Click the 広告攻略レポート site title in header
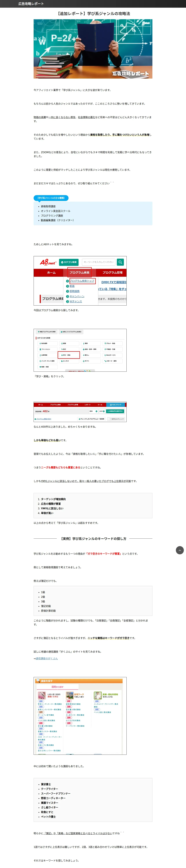 click(x=31, y=4)
